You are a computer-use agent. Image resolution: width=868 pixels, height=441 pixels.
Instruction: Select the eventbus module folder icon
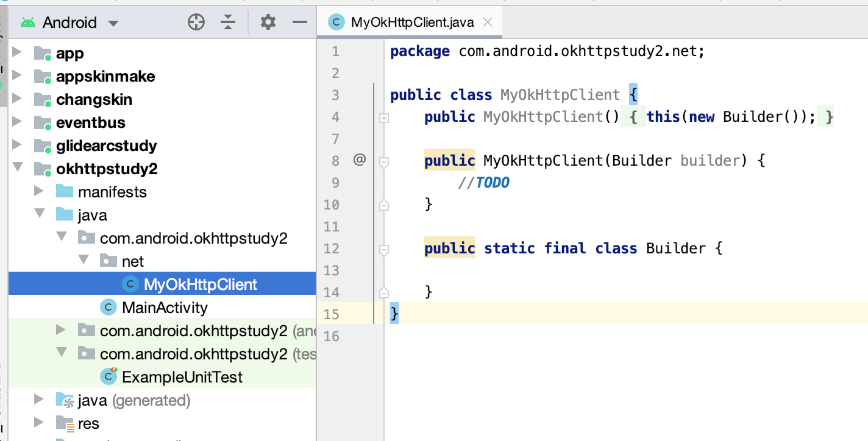[43, 123]
